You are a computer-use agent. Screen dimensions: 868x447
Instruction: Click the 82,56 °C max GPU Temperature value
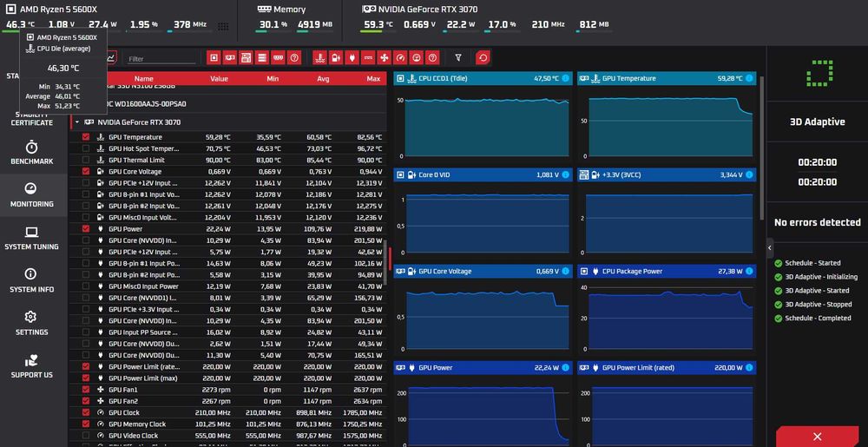(x=369, y=137)
